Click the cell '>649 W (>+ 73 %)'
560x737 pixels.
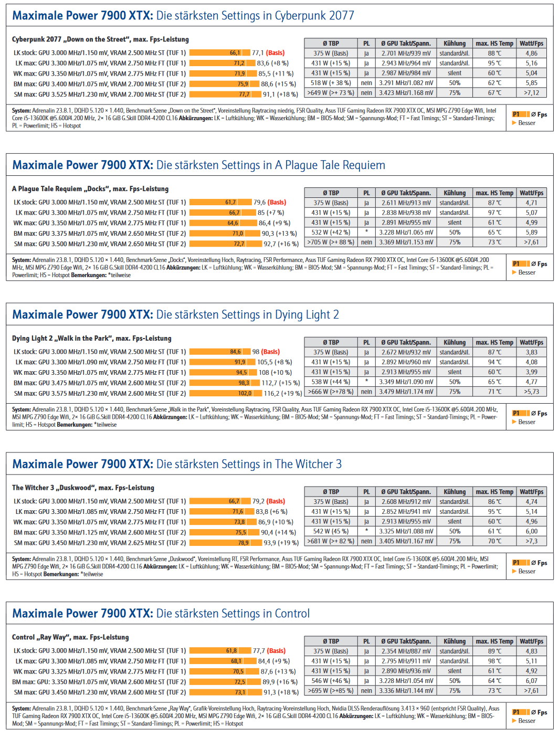[331, 93]
